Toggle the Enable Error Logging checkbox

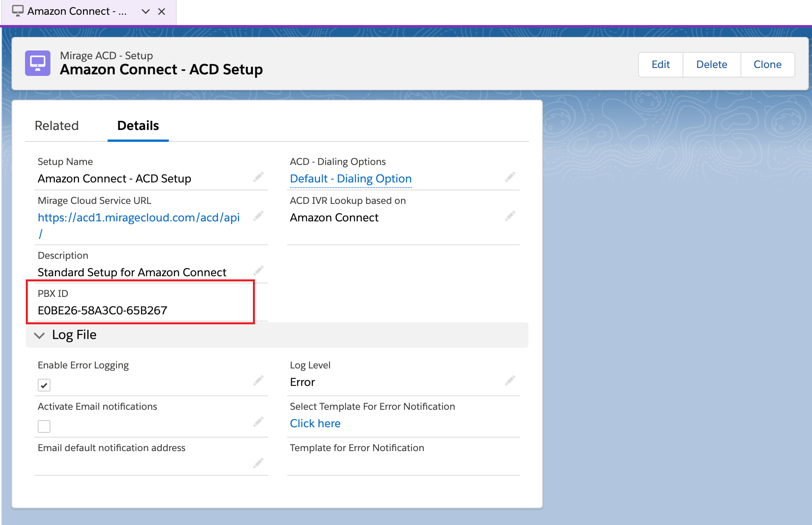[x=44, y=385]
